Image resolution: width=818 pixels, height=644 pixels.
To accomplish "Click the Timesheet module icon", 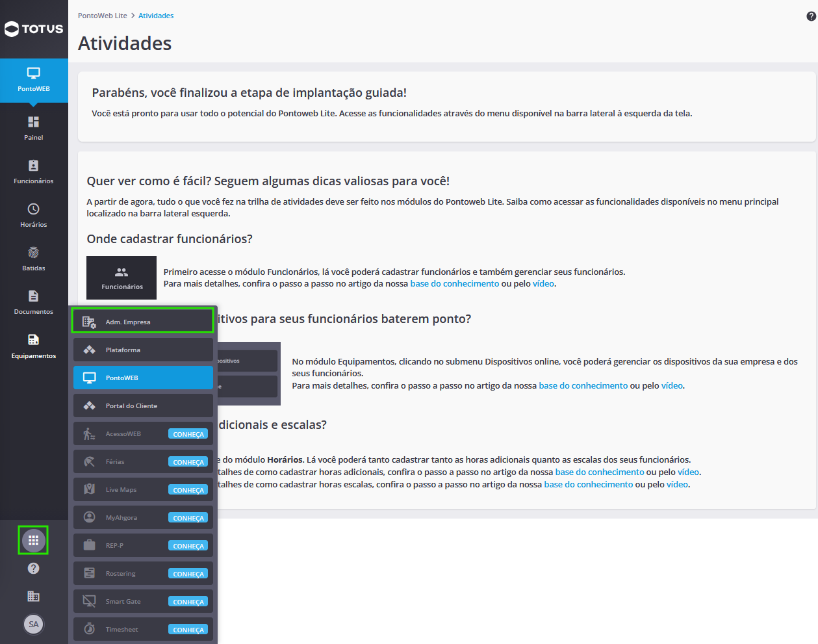I will click(x=90, y=629).
